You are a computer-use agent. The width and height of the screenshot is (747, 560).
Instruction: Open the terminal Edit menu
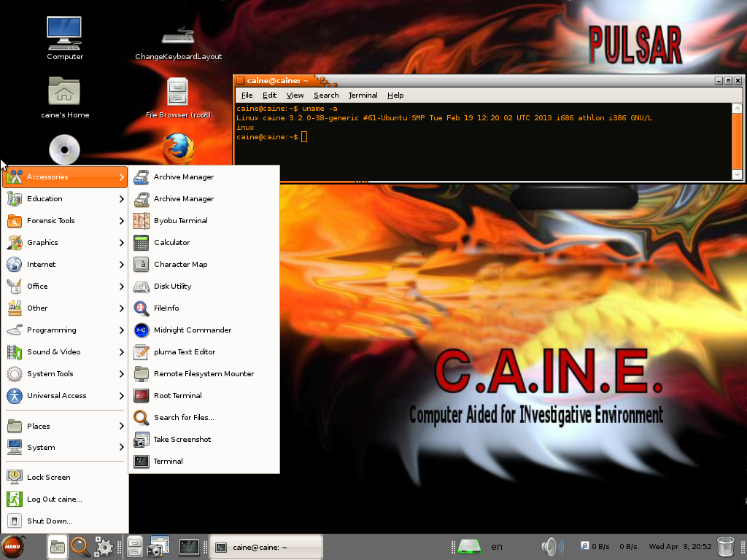(269, 96)
